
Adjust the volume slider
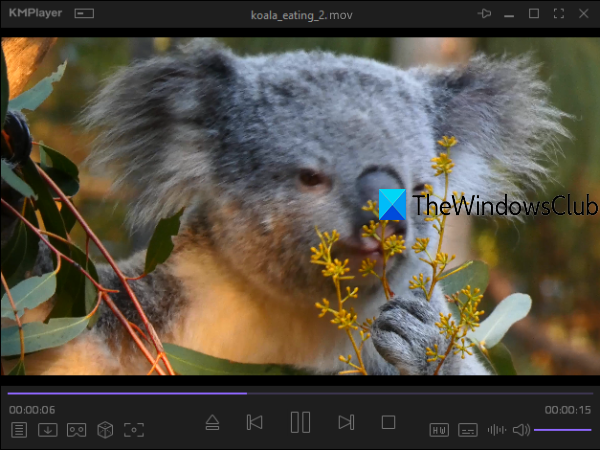click(563, 430)
